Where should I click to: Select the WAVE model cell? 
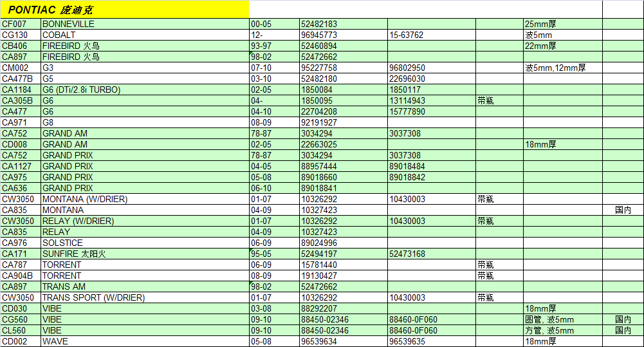pyautogui.click(x=145, y=341)
